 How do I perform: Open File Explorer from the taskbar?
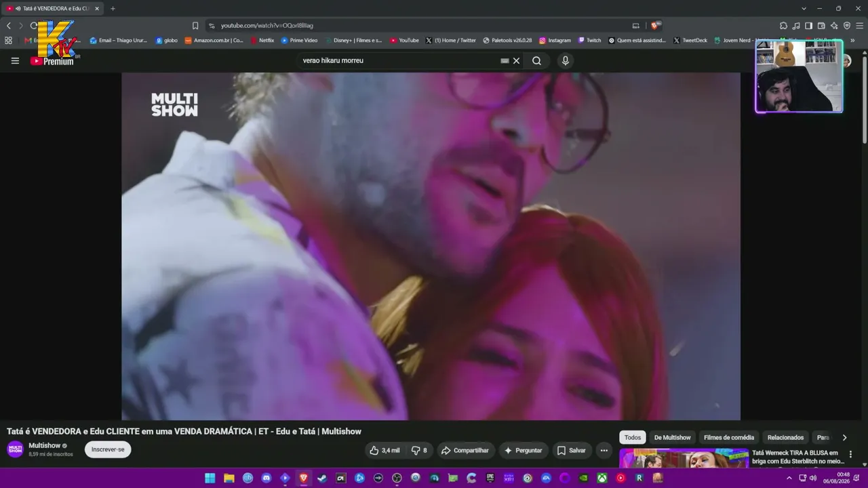(x=229, y=478)
